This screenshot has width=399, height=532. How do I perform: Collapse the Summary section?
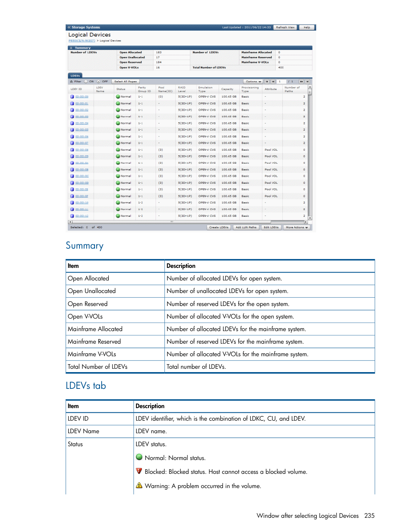tap(71, 48)
